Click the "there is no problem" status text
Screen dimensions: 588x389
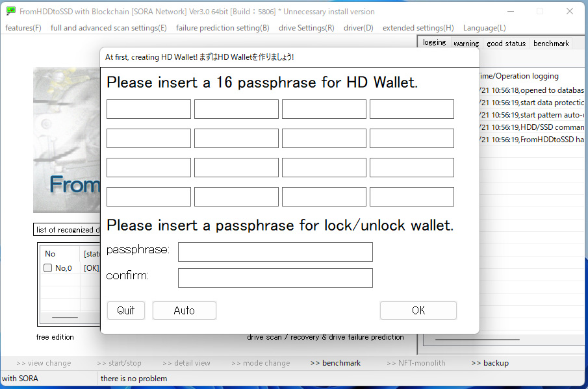(x=134, y=379)
